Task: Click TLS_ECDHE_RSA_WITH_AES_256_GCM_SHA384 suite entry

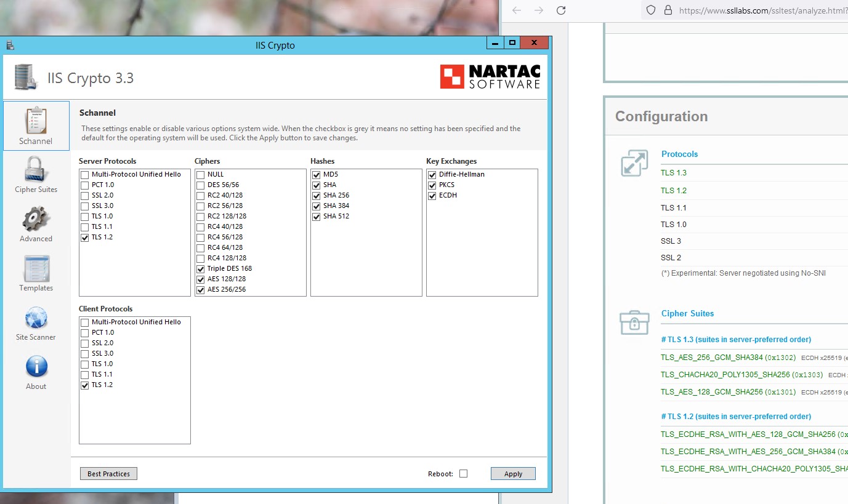Action: pos(754,452)
